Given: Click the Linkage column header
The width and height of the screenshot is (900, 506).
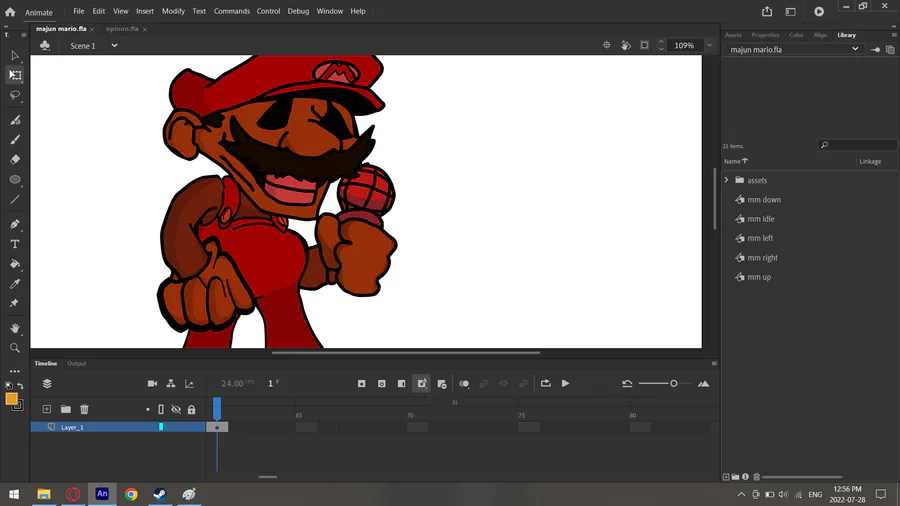Looking at the screenshot, I should (x=870, y=161).
